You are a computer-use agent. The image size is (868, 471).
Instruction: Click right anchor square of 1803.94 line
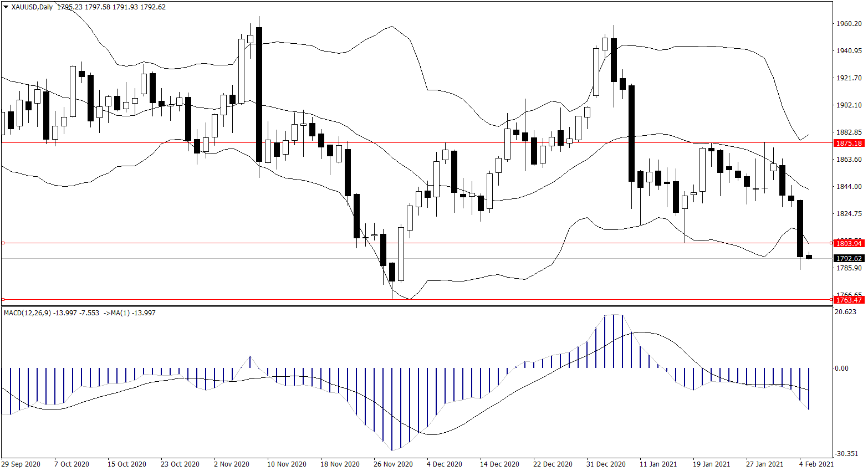[831, 243]
